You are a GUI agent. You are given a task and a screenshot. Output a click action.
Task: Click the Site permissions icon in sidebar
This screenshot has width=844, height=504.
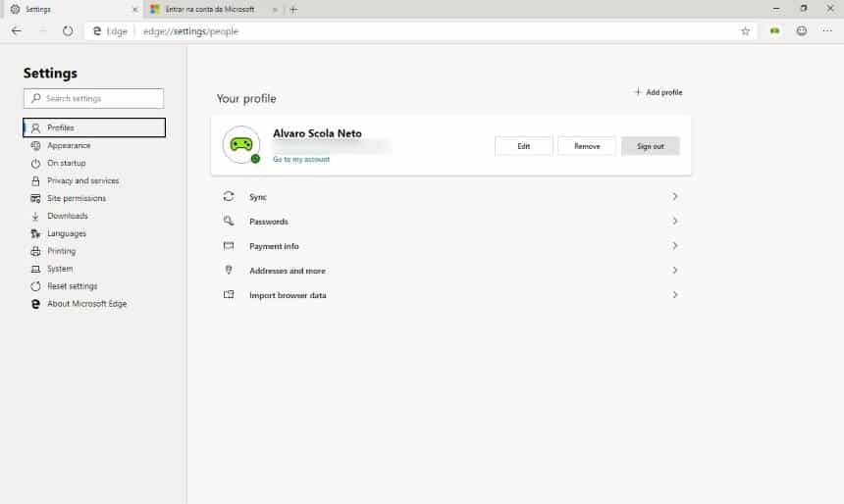click(35, 198)
